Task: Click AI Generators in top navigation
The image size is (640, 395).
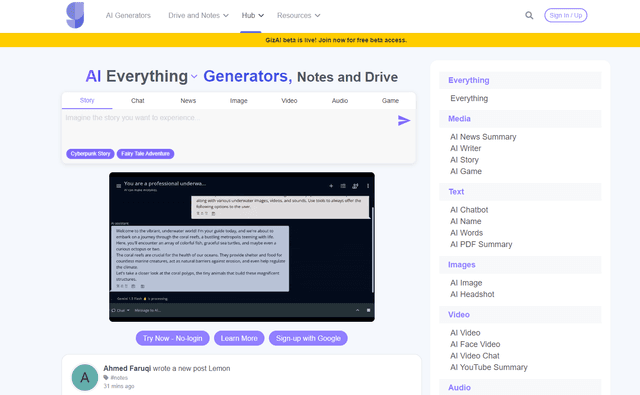Action: (128, 16)
